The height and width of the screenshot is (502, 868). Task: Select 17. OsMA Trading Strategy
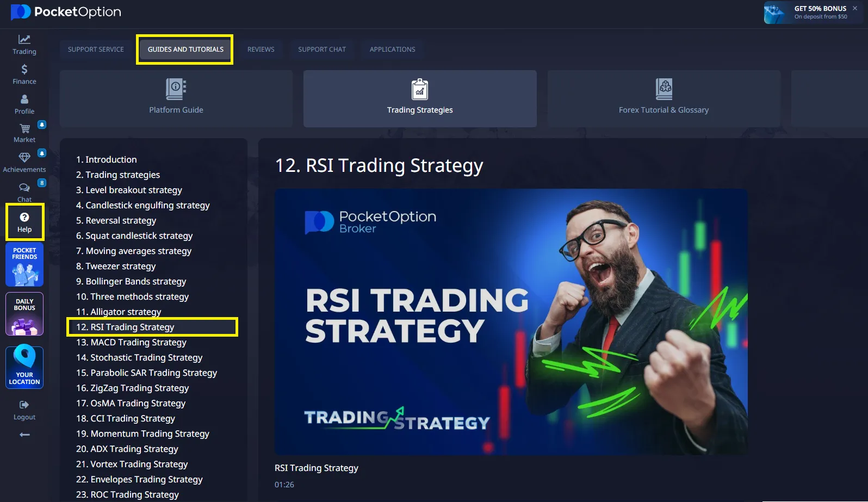(x=131, y=403)
